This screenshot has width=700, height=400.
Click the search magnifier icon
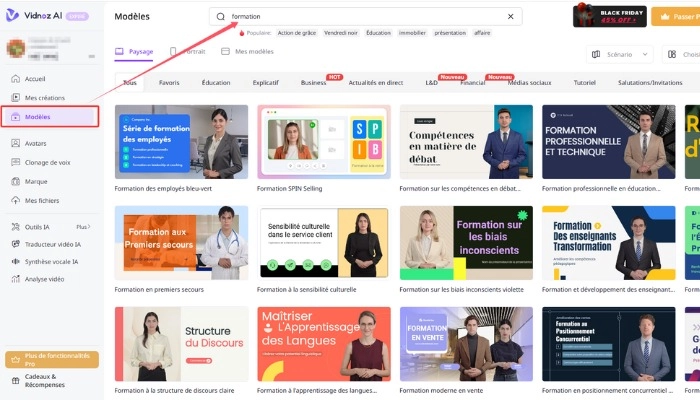[x=221, y=17]
